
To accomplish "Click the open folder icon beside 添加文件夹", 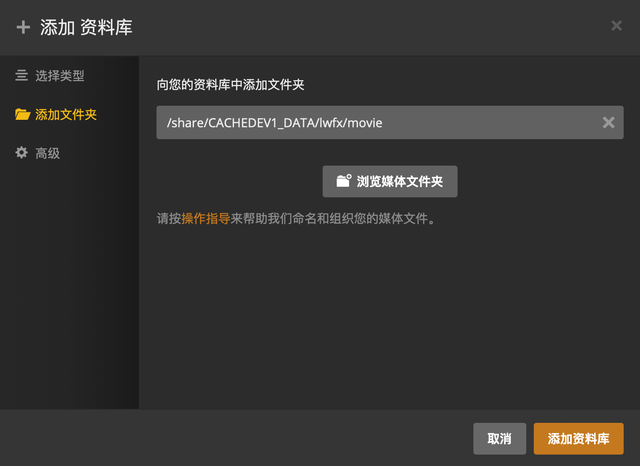I will pyautogui.click(x=22, y=115).
